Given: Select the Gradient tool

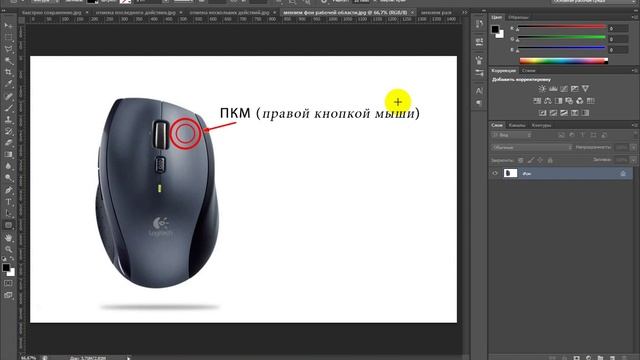Looking at the screenshot, I should (x=8, y=154).
